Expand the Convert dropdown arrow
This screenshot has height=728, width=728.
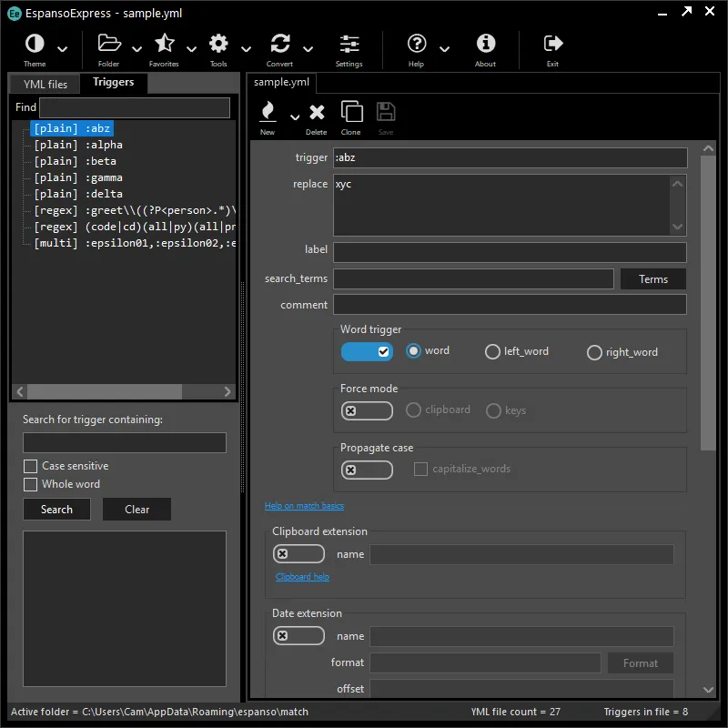click(308, 49)
